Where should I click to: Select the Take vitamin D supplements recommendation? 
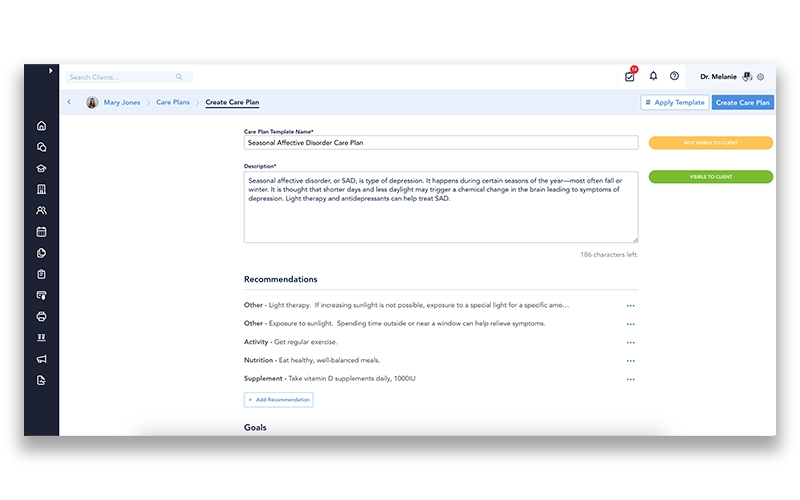(x=330, y=379)
